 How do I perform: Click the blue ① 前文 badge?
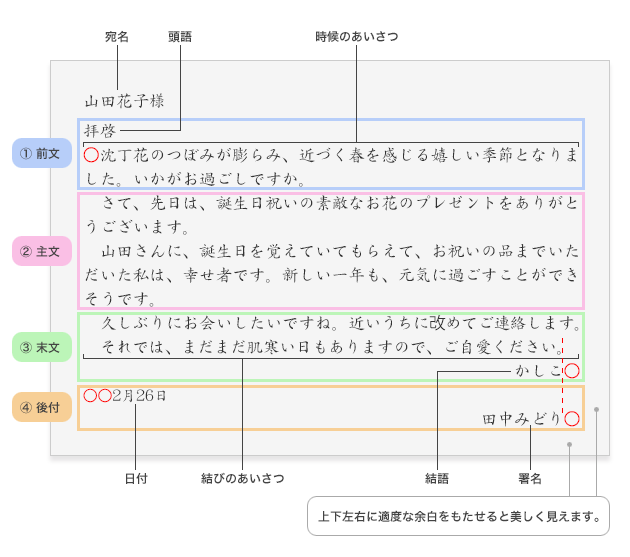tap(41, 153)
